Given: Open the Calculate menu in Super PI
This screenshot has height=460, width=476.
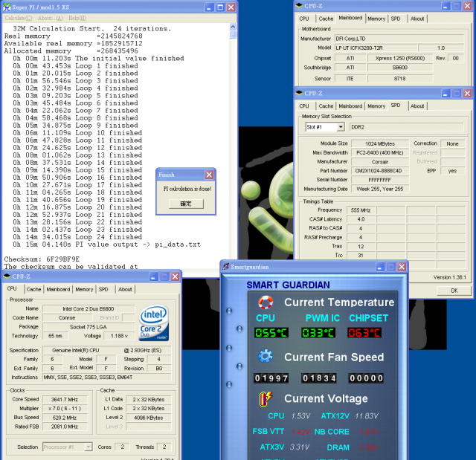Looking at the screenshot, I should click(19, 18).
